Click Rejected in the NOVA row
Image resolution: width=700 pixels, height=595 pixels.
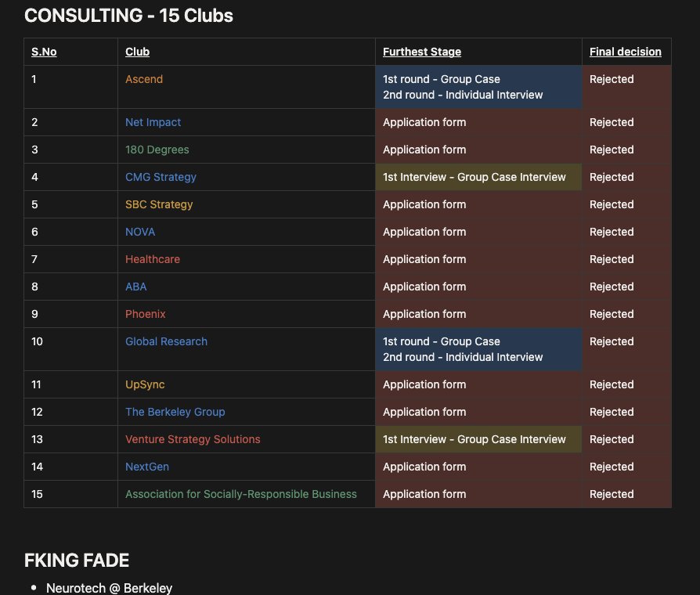pos(612,232)
